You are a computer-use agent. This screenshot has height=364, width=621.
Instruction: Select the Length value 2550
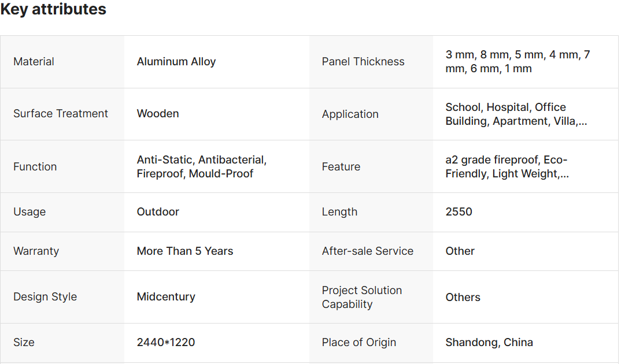(459, 212)
